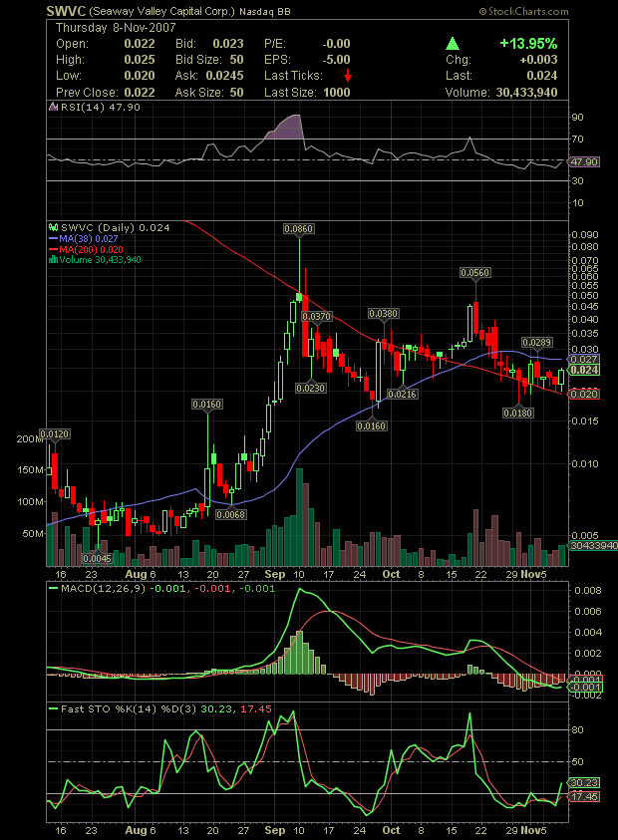The image size is (618, 840).
Task: Click the MACD(12,26,9) legend label
Action: point(104,589)
